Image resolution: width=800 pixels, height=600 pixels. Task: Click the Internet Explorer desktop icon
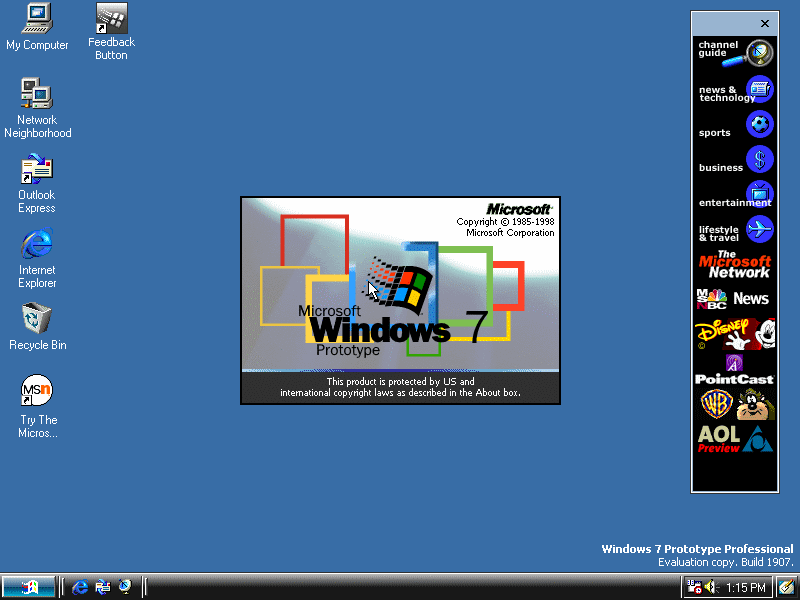[x=37, y=258]
